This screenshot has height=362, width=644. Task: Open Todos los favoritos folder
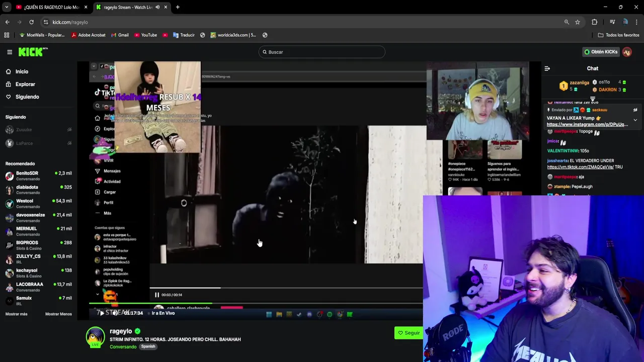(x=618, y=35)
